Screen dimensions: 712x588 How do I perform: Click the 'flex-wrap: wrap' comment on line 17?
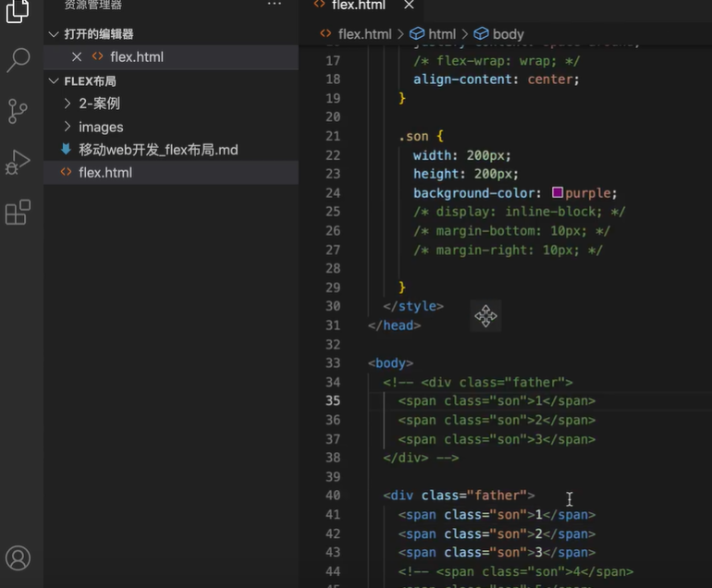[x=497, y=61]
